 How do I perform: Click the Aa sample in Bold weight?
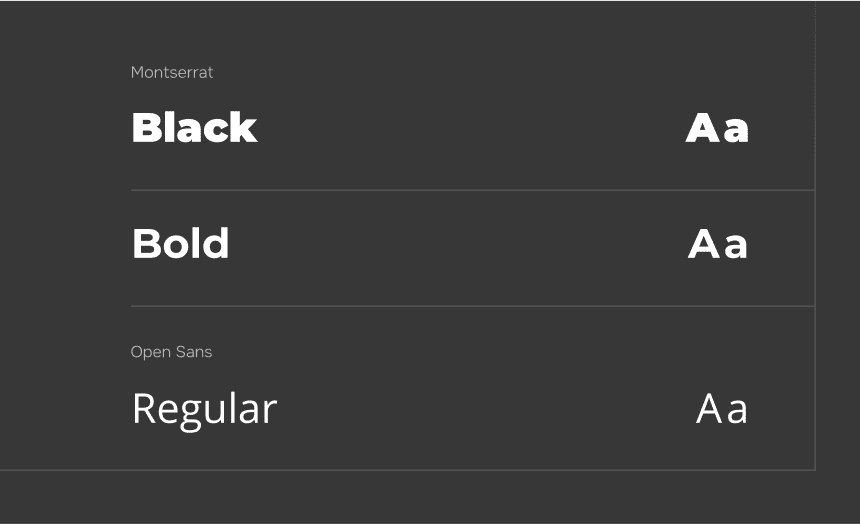click(x=718, y=244)
